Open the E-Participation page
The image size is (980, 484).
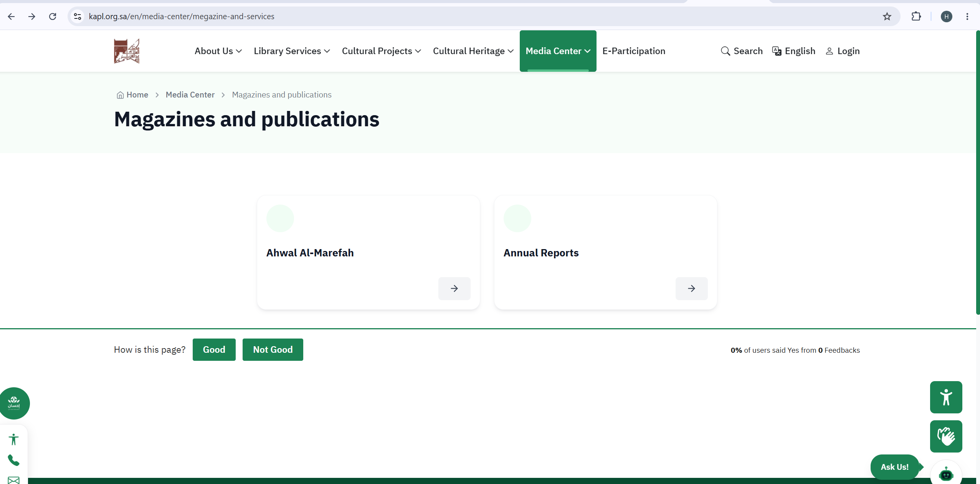pyautogui.click(x=634, y=51)
